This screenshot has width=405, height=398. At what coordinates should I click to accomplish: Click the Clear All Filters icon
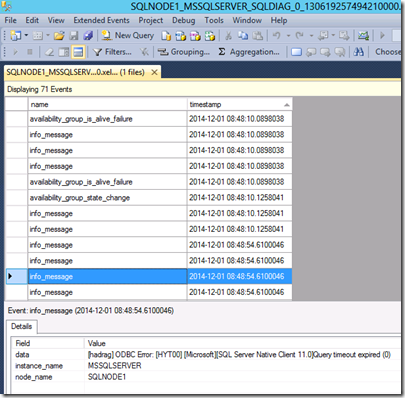[x=144, y=52]
